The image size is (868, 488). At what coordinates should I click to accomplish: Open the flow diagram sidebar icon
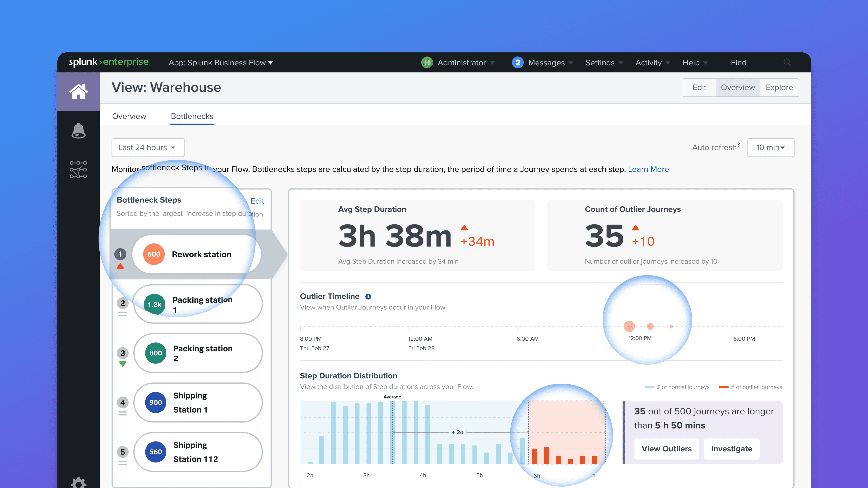[x=78, y=169]
